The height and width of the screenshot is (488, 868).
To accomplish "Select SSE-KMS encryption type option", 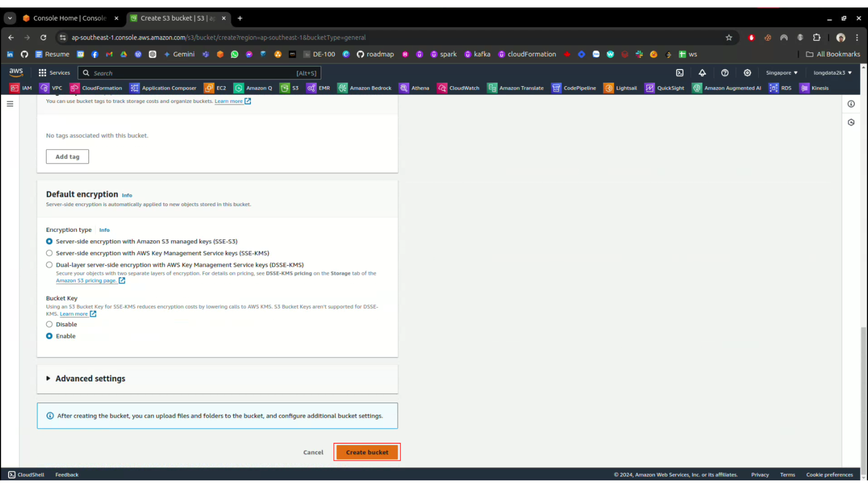I will [x=49, y=253].
